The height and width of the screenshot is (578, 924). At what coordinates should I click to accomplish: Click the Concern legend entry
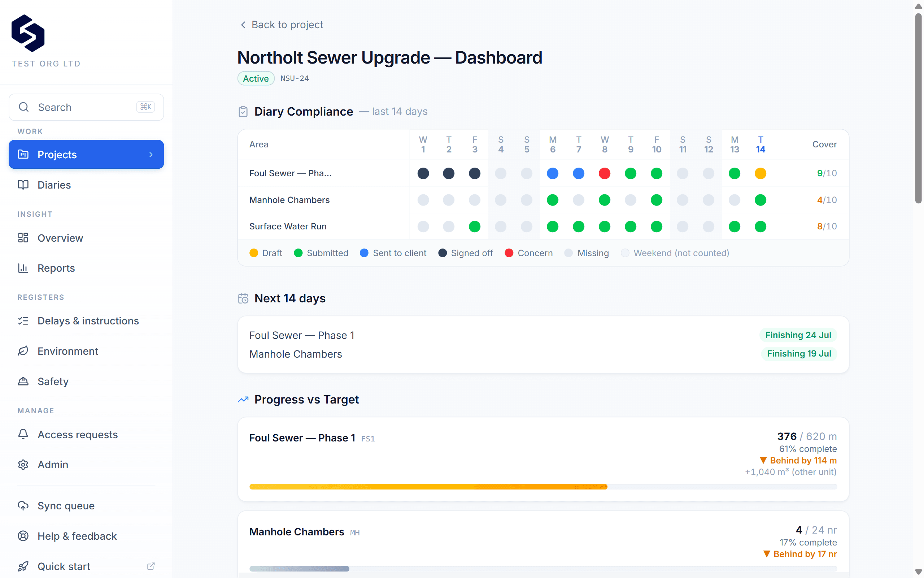(x=528, y=253)
